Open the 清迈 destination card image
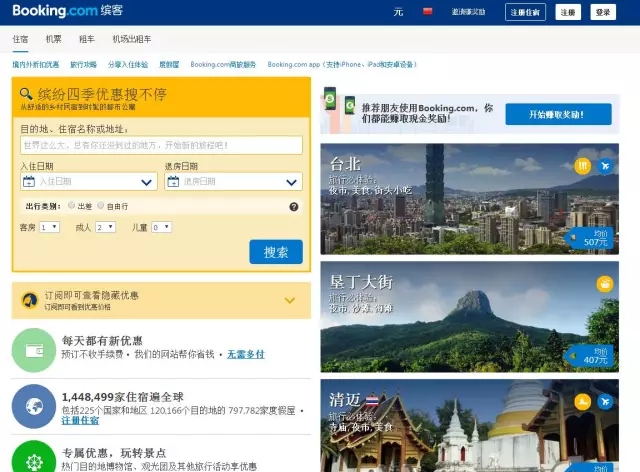Screen dimensions: 640x472 pos(469,425)
